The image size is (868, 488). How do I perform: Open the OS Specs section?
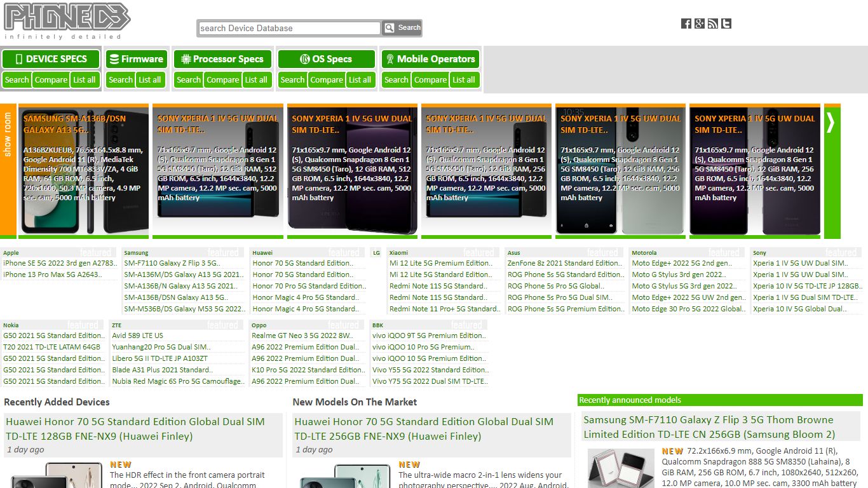pos(326,59)
